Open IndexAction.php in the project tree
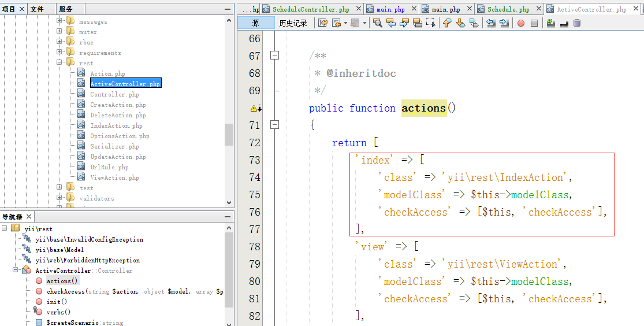The image size is (644, 326). click(116, 125)
